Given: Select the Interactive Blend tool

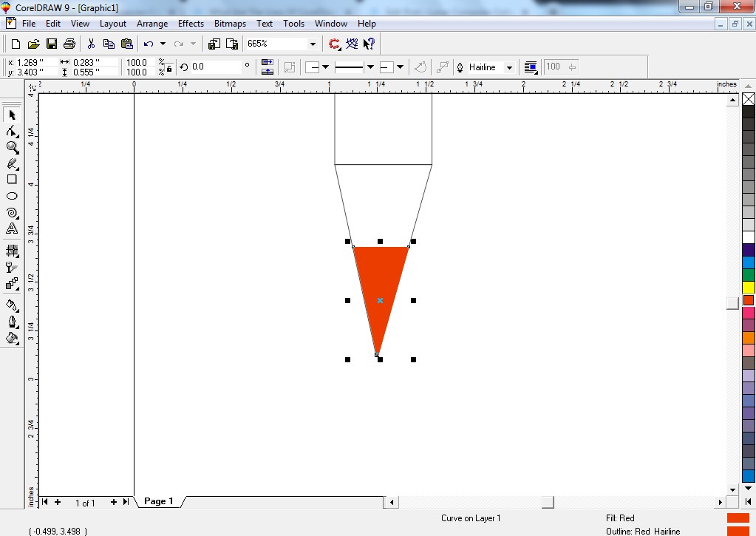Looking at the screenshot, I should tap(12, 283).
